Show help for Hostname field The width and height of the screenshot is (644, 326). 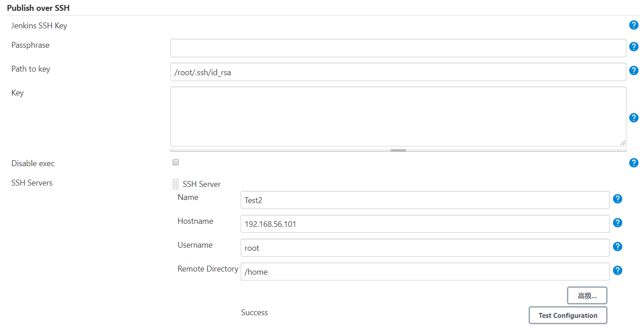(618, 223)
